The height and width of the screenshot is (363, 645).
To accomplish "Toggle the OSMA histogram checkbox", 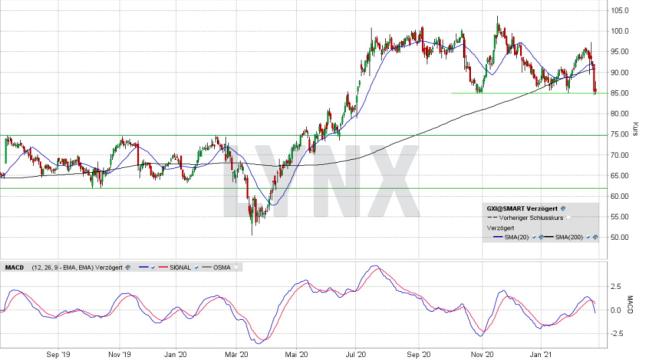I will point(236,268).
